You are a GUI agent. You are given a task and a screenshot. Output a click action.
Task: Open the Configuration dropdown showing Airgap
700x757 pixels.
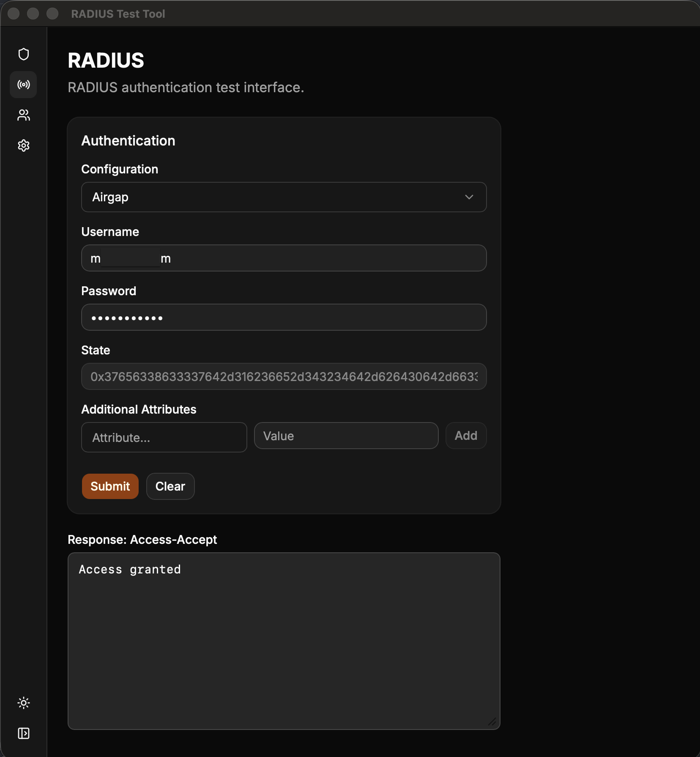284,197
